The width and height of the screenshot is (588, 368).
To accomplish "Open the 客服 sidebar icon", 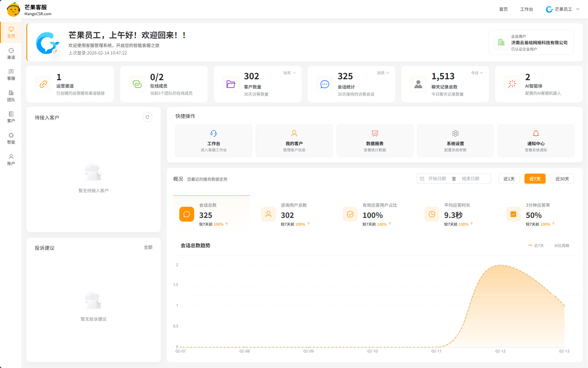I will (x=11, y=75).
